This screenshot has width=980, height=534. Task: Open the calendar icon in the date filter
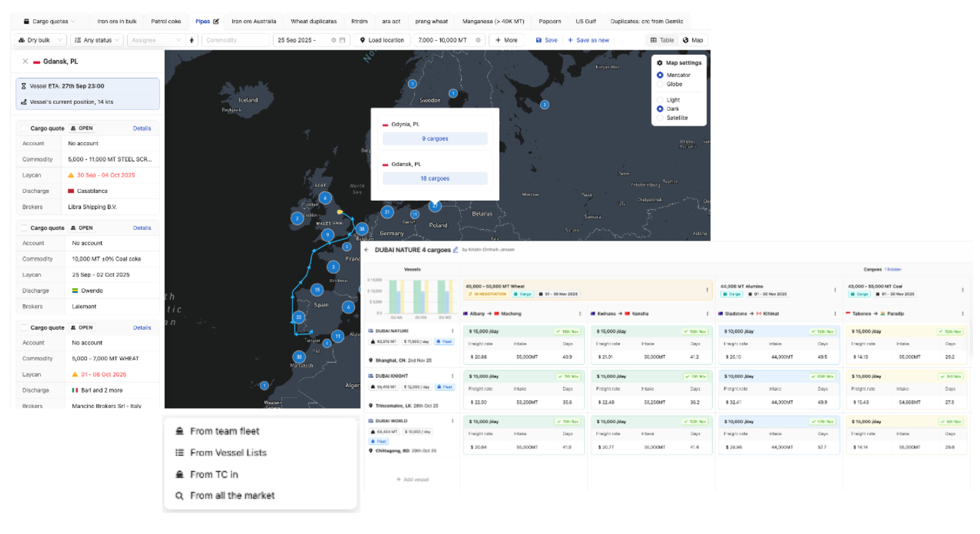pyautogui.click(x=342, y=40)
